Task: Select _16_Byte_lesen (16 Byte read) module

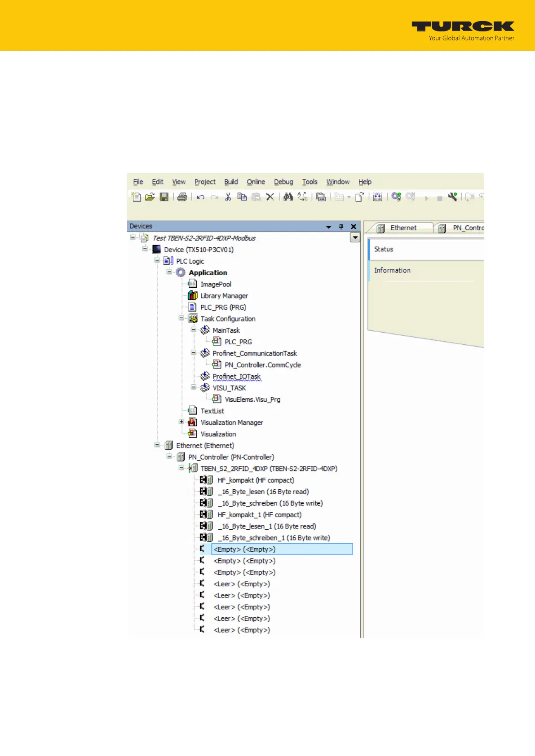Action: pyautogui.click(x=263, y=492)
